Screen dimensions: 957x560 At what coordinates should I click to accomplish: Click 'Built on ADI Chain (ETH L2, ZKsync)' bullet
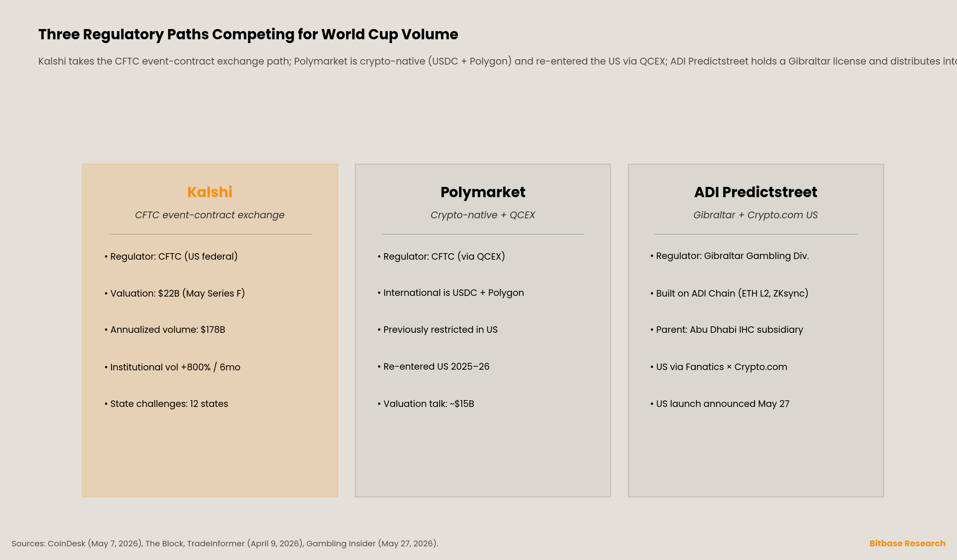click(729, 293)
